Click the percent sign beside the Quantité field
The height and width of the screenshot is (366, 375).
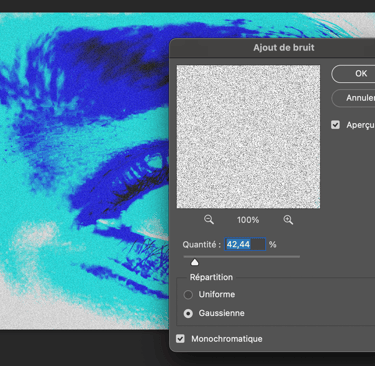tap(273, 245)
